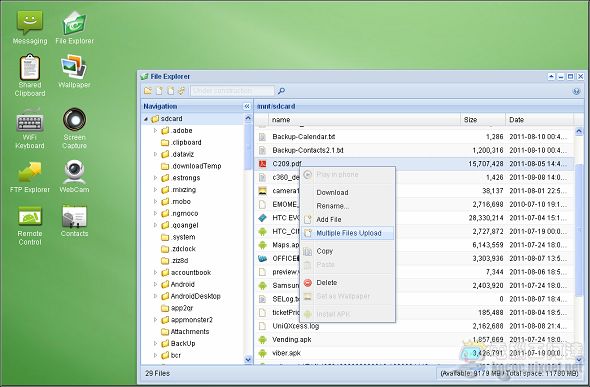The width and height of the screenshot is (590, 387).
Task: Click the Android icon next to viber.apk
Action: pyautogui.click(x=262, y=353)
